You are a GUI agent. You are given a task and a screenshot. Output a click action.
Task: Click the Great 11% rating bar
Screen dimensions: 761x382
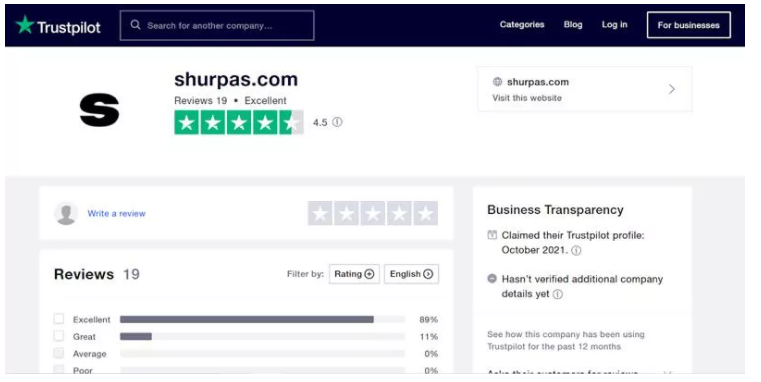tap(262, 336)
